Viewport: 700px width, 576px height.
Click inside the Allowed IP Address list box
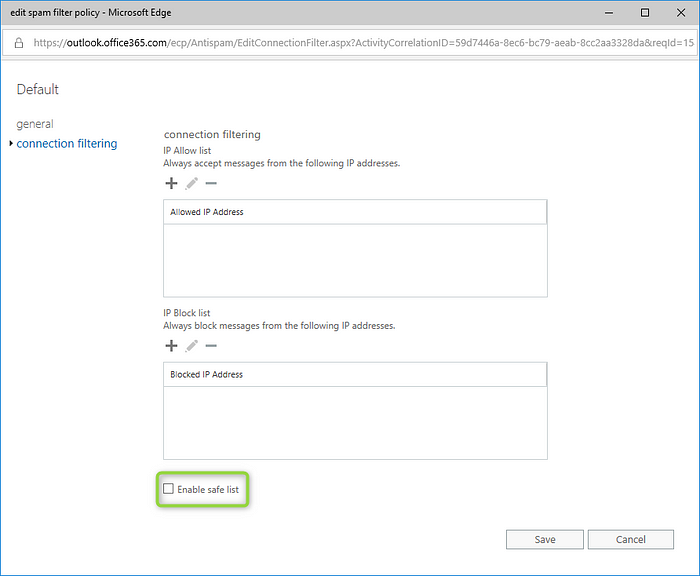tap(355, 260)
